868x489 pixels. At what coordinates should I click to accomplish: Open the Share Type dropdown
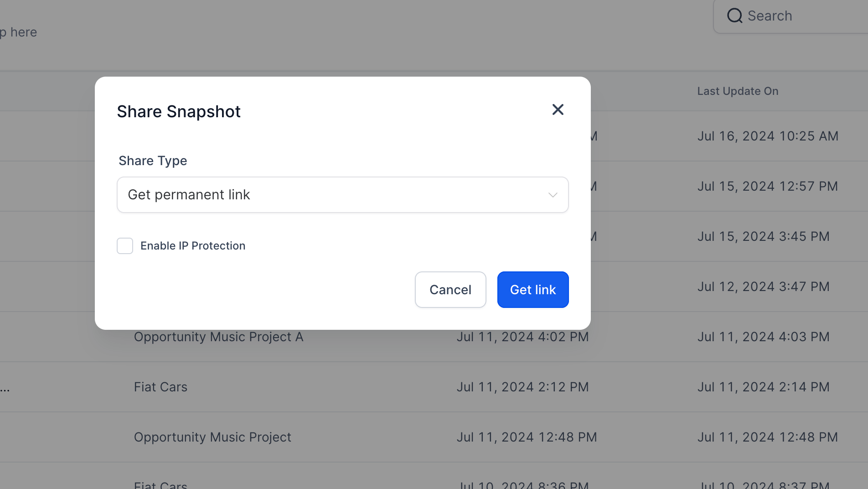click(x=342, y=195)
